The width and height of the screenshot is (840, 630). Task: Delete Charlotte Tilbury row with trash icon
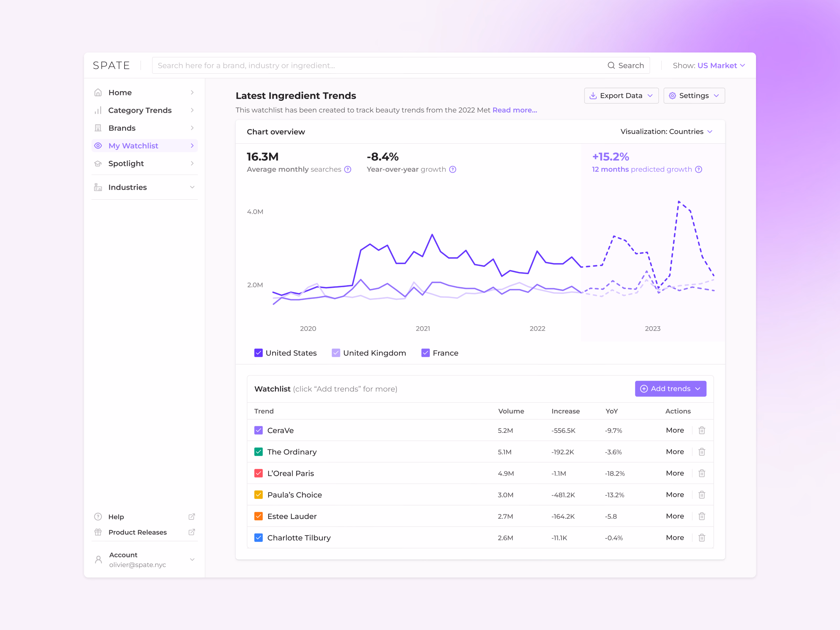(702, 537)
